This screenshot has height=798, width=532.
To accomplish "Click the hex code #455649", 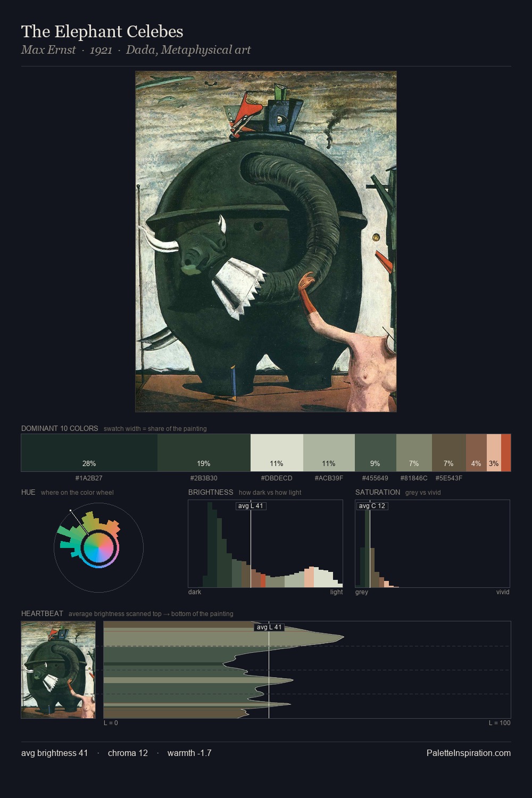I will (375, 478).
